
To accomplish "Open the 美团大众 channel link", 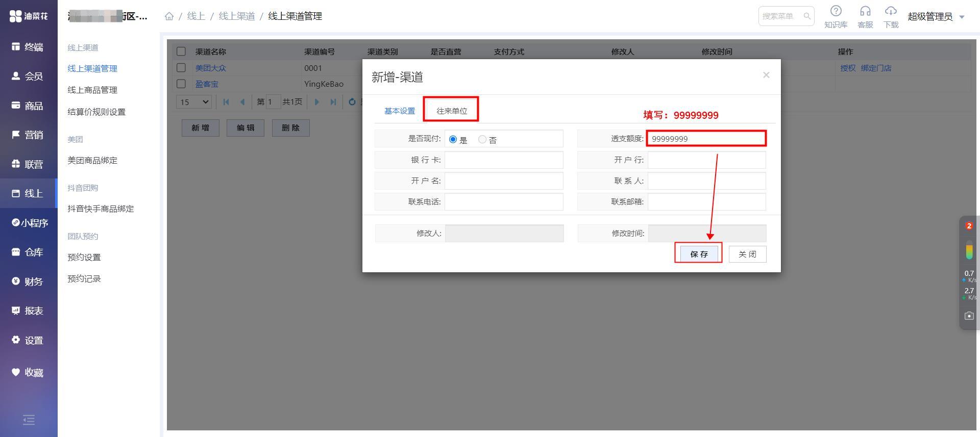I will click(x=211, y=68).
